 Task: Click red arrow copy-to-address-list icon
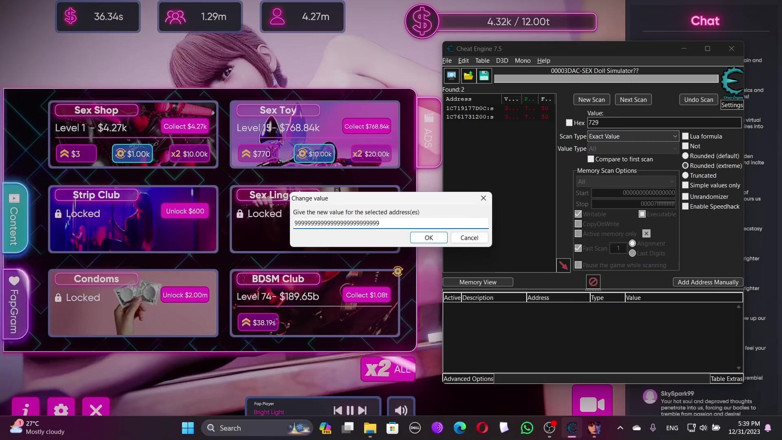(x=563, y=265)
